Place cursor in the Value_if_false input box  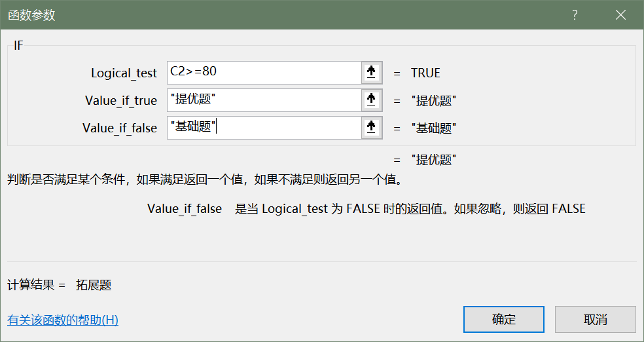coord(264,128)
